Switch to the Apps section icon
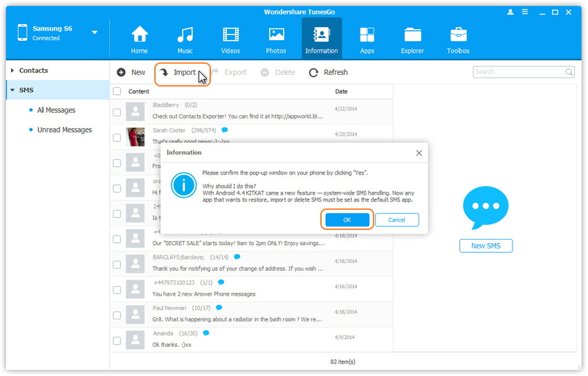Screen dimensions: 588x376 coord(367,35)
